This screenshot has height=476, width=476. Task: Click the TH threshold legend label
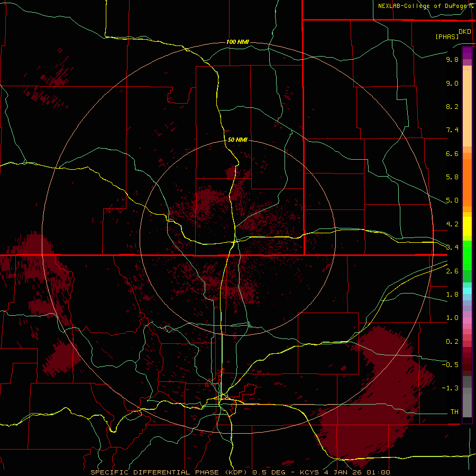454,412
